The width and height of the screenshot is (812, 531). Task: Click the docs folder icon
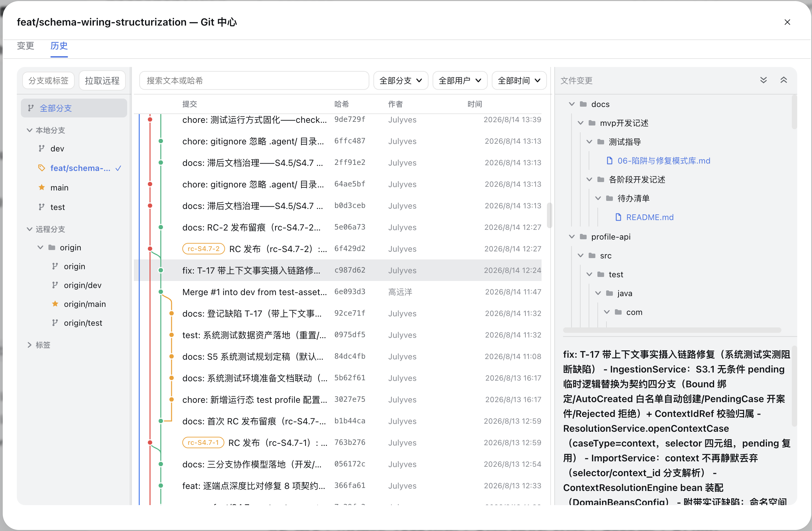[583, 104]
